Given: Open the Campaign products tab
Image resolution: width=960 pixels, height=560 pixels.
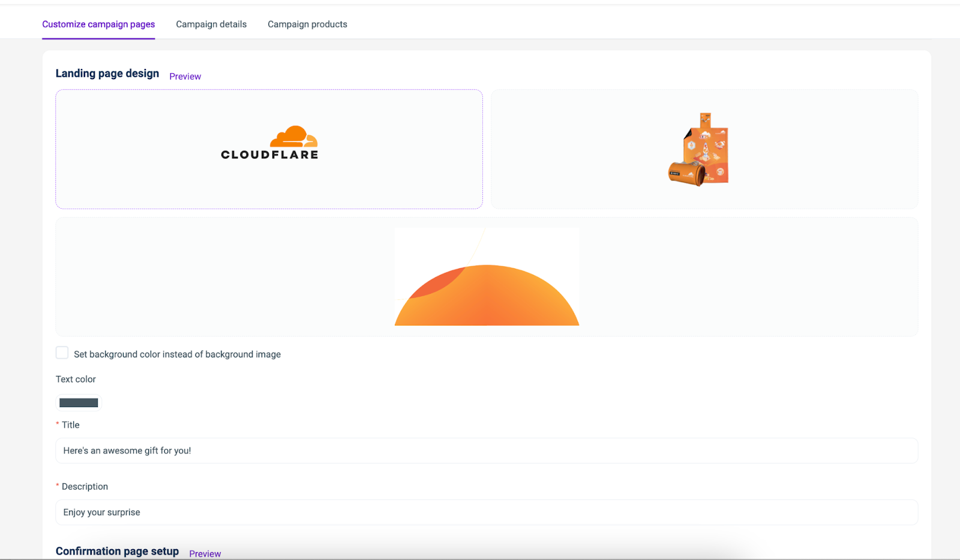Looking at the screenshot, I should (x=307, y=25).
